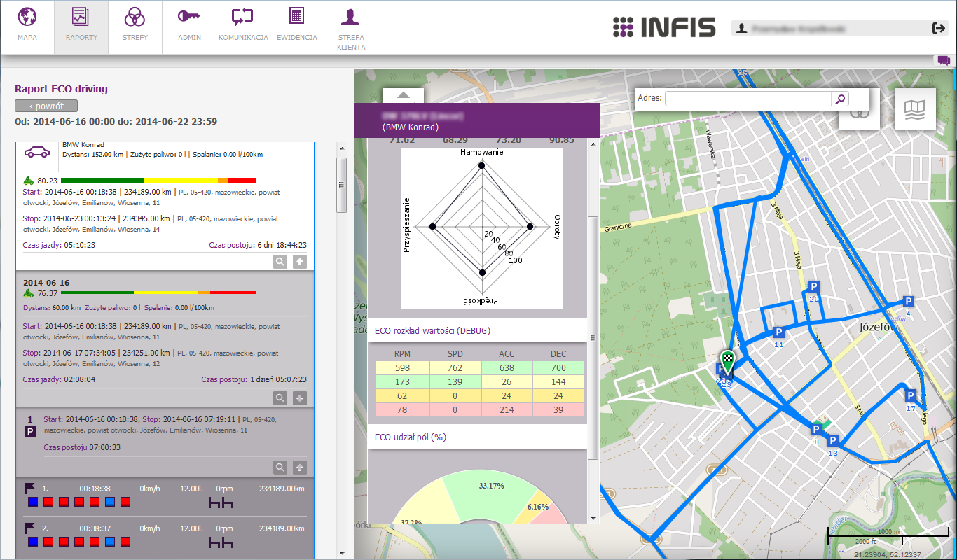Click the 'ECO rozkład wartości (DEBUG)' heading
Viewport: 957px width, 560px height.
432,330
